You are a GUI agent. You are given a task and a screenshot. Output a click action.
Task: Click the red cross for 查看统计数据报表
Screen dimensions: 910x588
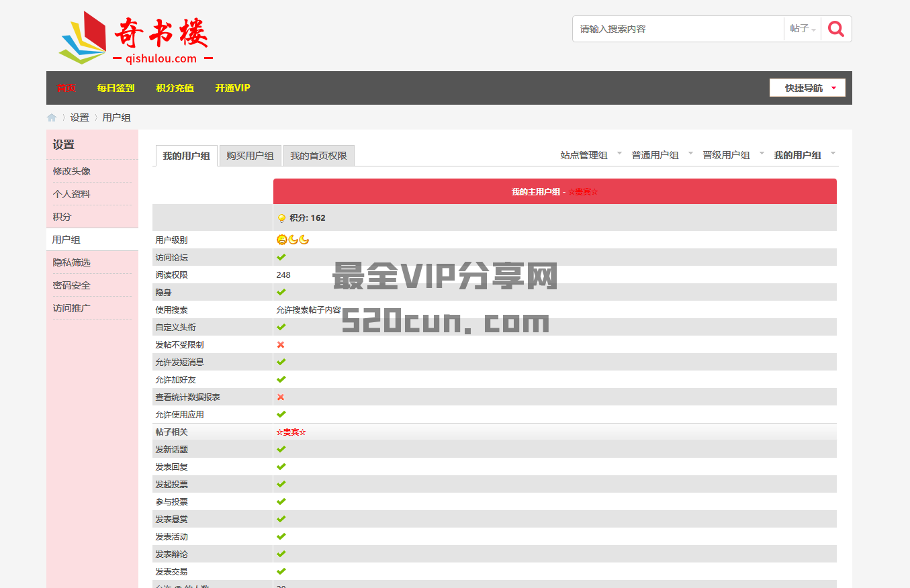pos(281,397)
